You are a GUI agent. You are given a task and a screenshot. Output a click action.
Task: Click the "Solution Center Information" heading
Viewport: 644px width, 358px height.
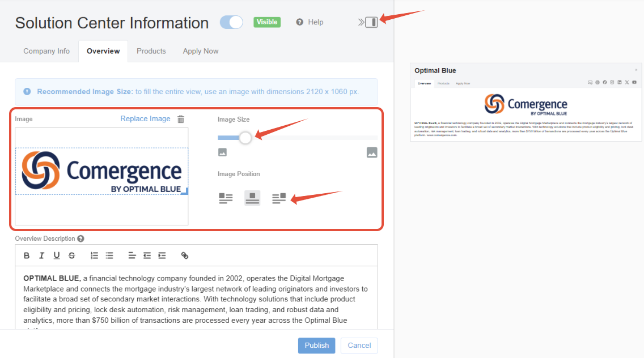point(112,23)
